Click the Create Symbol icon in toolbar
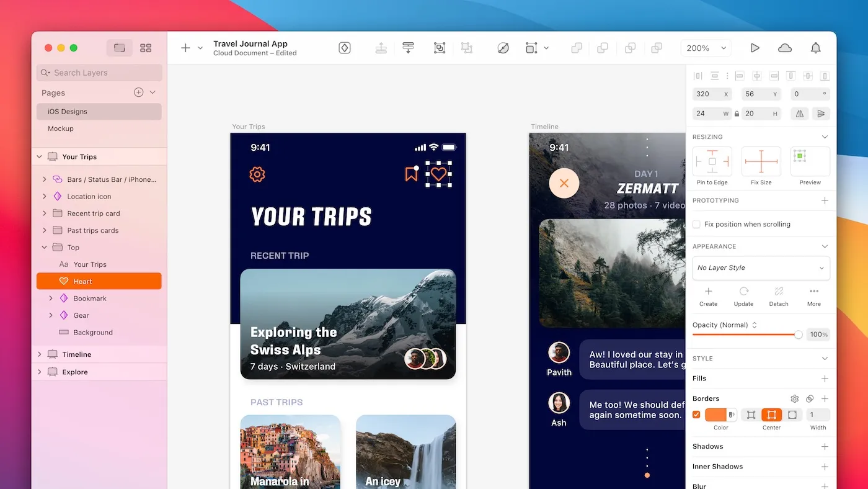The image size is (868, 489). 345,48
